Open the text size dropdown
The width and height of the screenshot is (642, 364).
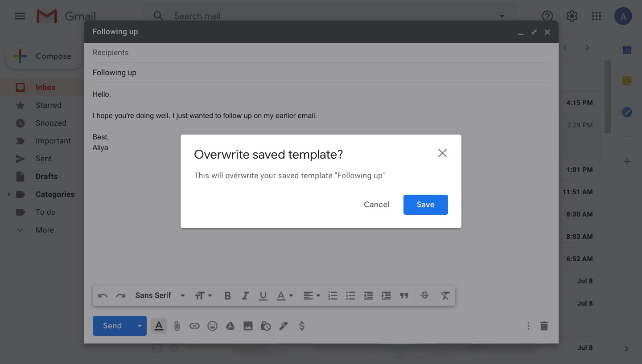click(x=203, y=296)
